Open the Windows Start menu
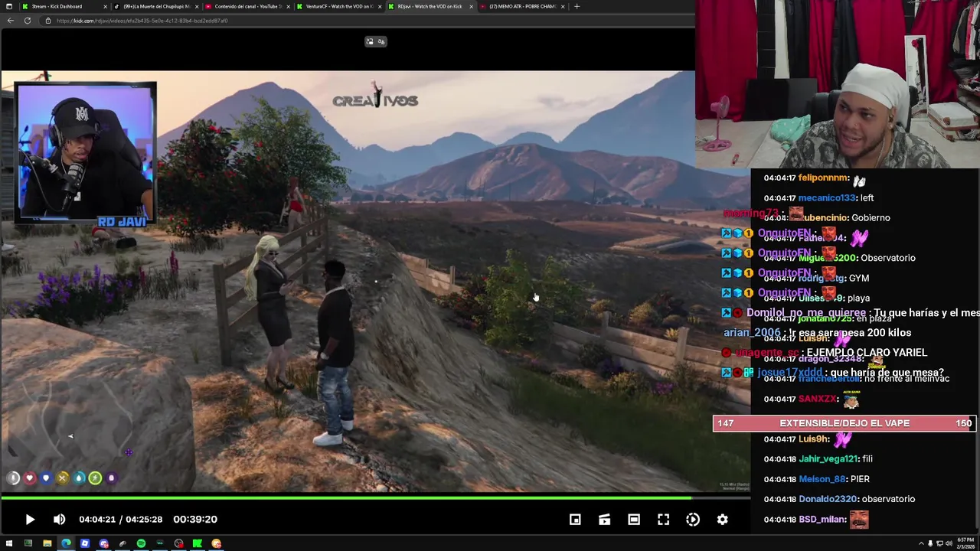Image resolution: width=980 pixels, height=551 pixels. tap(9, 543)
